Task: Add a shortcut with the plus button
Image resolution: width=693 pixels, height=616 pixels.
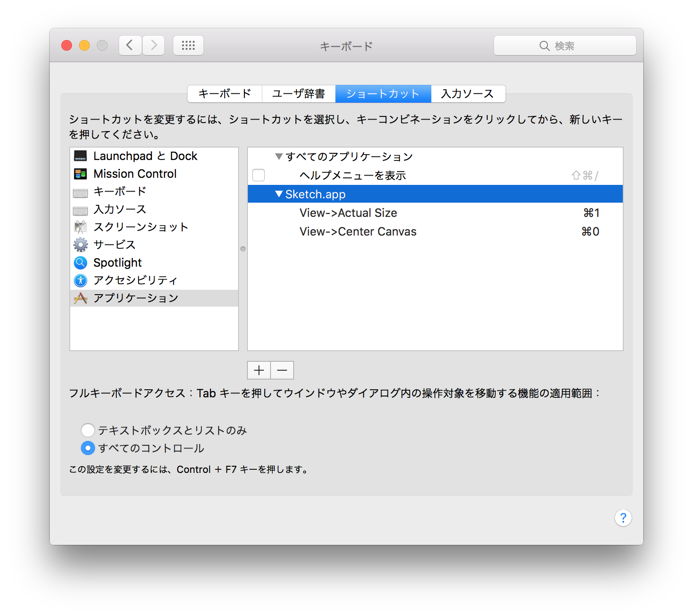Action: [x=259, y=370]
